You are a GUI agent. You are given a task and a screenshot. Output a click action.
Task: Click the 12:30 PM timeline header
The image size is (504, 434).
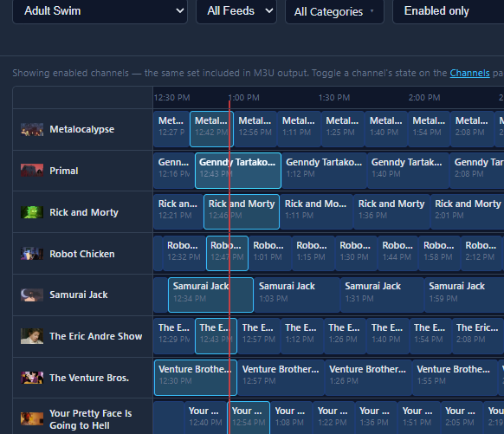coord(172,97)
